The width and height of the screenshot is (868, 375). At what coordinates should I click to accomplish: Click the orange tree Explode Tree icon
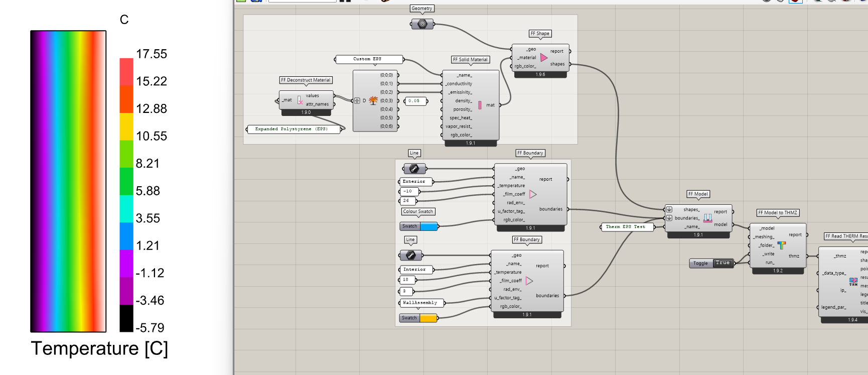coord(373,100)
